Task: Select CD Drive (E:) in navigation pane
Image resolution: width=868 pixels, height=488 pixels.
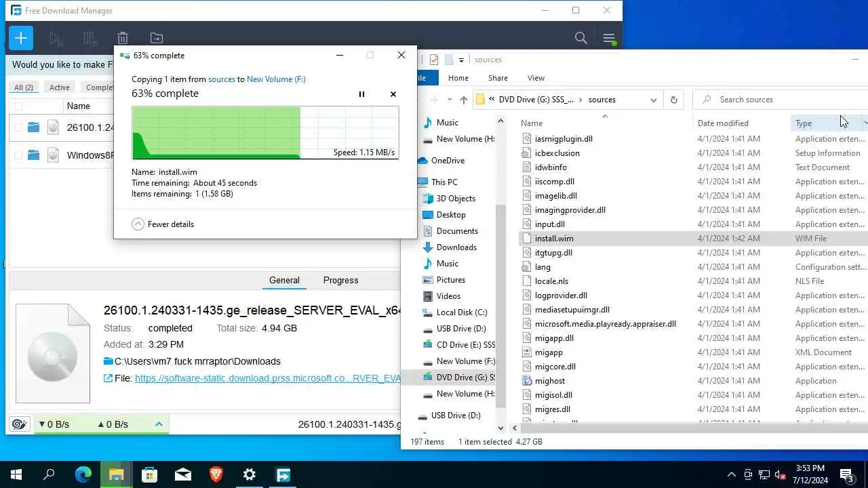Action: tap(466, 345)
